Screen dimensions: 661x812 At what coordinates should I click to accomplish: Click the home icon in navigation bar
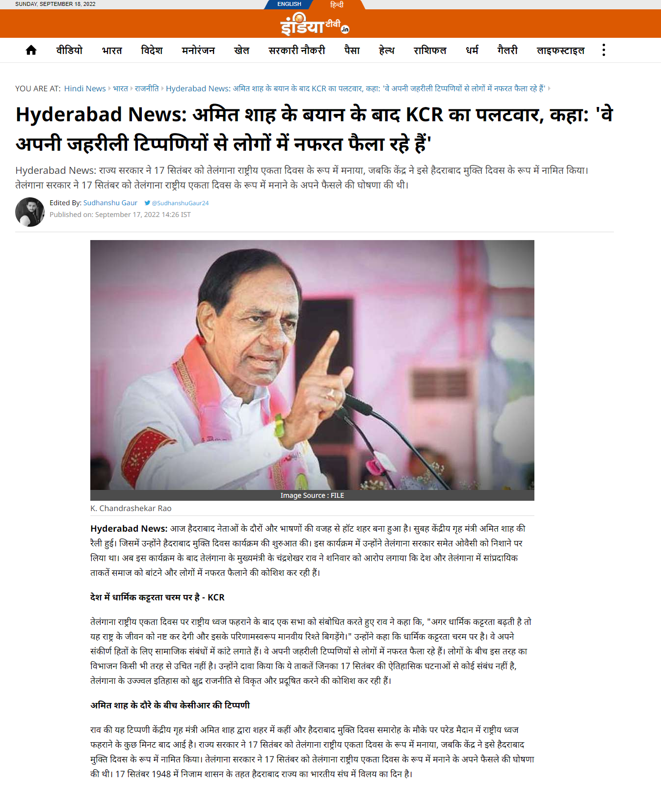click(x=31, y=50)
